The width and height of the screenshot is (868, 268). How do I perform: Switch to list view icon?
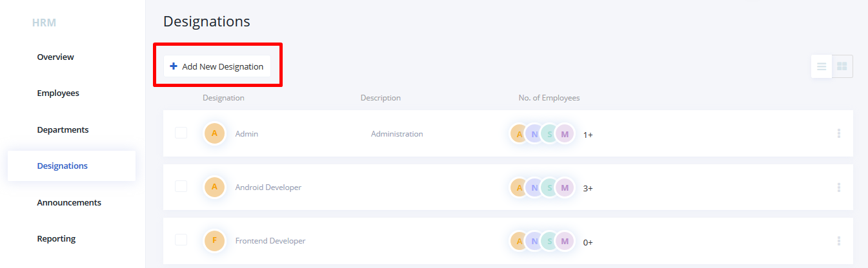point(822,66)
